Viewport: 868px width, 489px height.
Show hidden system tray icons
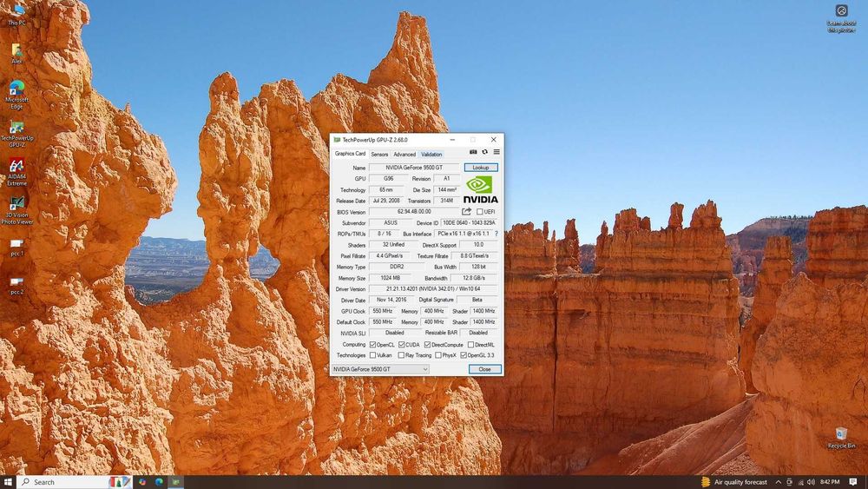(778, 482)
